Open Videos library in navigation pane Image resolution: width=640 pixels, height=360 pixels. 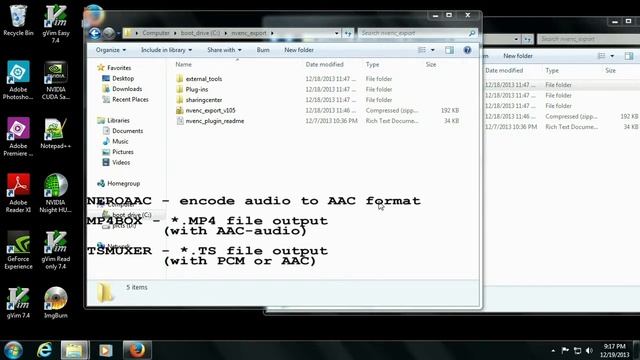(x=116, y=162)
